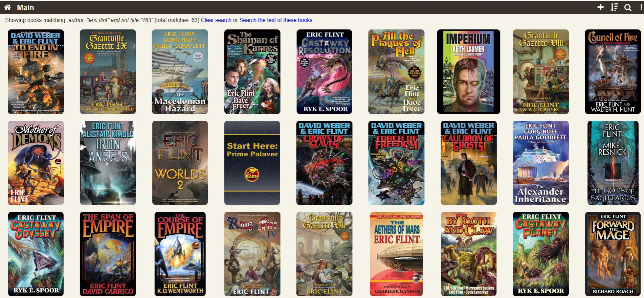Select the Council of Fire cover
This screenshot has height=298, width=644.
point(613,72)
